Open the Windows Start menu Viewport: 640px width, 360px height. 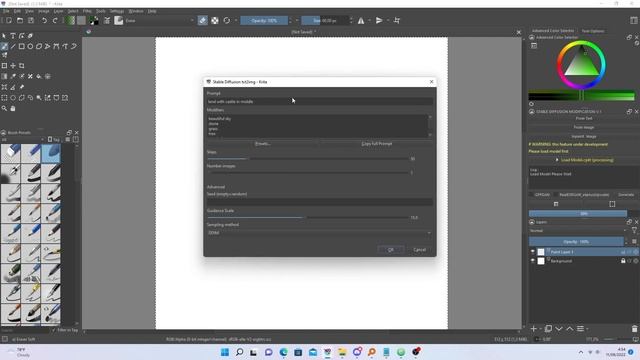coord(225,352)
